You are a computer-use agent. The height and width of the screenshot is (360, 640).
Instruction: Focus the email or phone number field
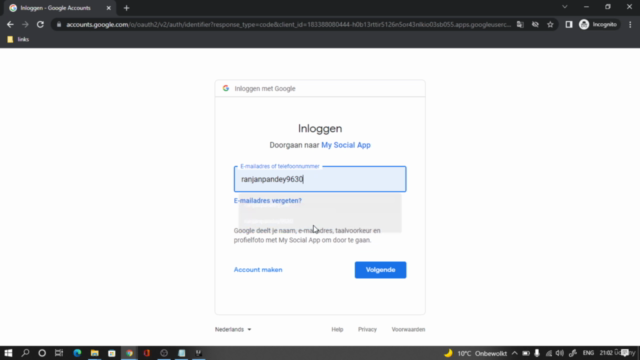pyautogui.click(x=320, y=179)
